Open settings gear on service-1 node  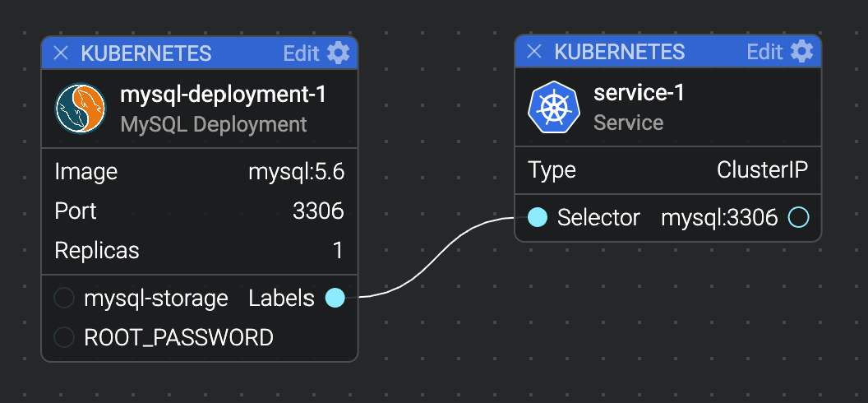[801, 52]
